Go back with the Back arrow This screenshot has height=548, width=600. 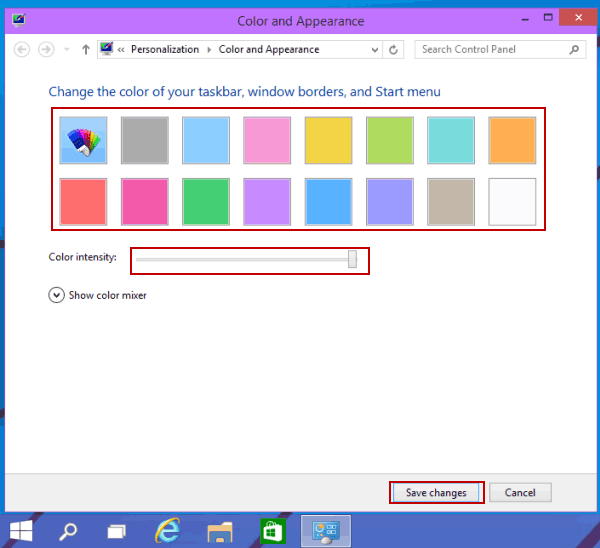(x=22, y=49)
